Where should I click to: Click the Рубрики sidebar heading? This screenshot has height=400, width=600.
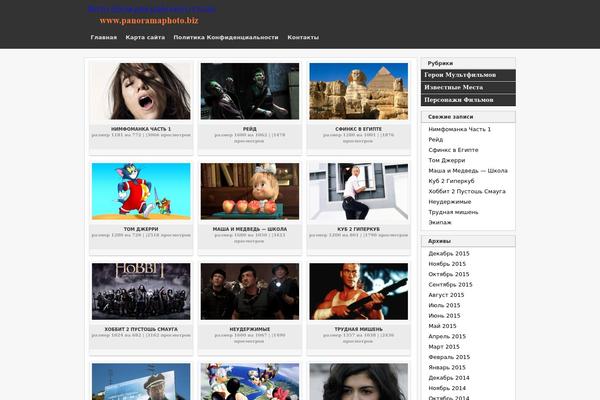point(440,63)
